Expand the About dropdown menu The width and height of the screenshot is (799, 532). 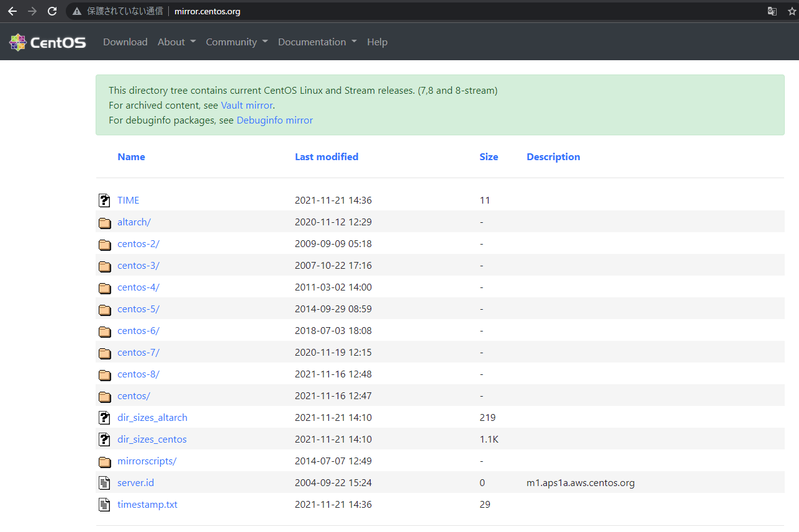tap(176, 42)
